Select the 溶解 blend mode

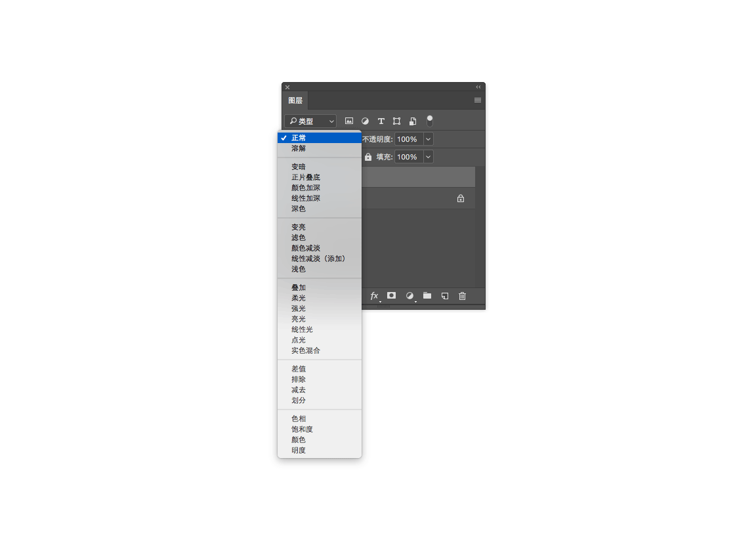coord(299,148)
